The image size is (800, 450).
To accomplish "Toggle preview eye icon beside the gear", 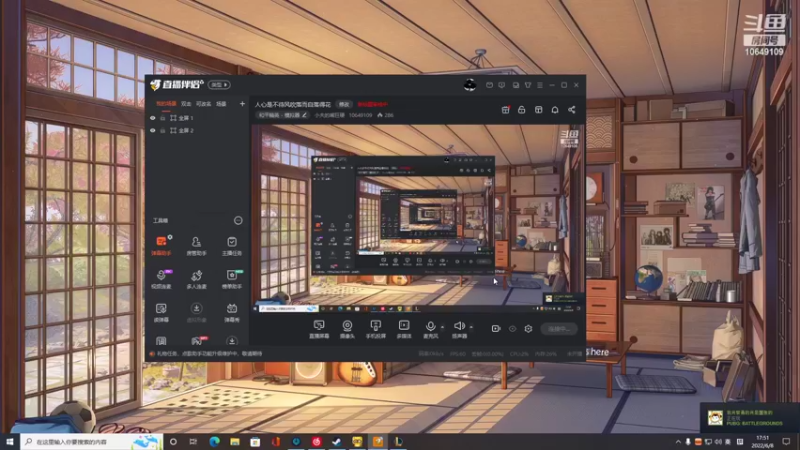I will coord(512,329).
